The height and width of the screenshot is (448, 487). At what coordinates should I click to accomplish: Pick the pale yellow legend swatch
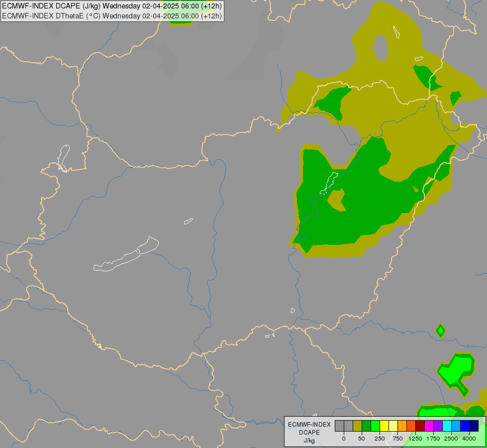393,426
